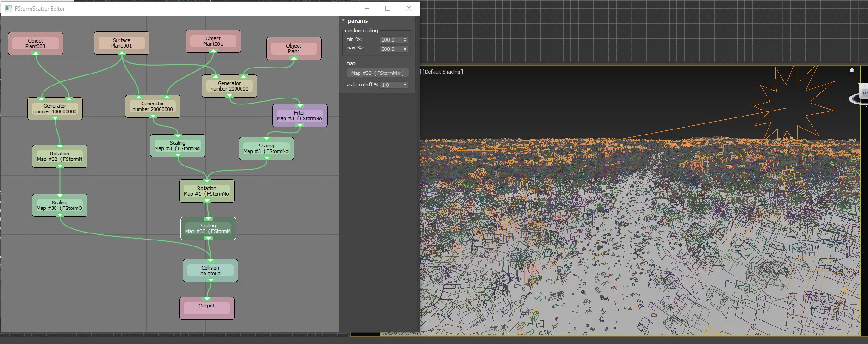Viewport: 868px width, 344px height.
Task: Select the Output node
Action: coord(206,308)
